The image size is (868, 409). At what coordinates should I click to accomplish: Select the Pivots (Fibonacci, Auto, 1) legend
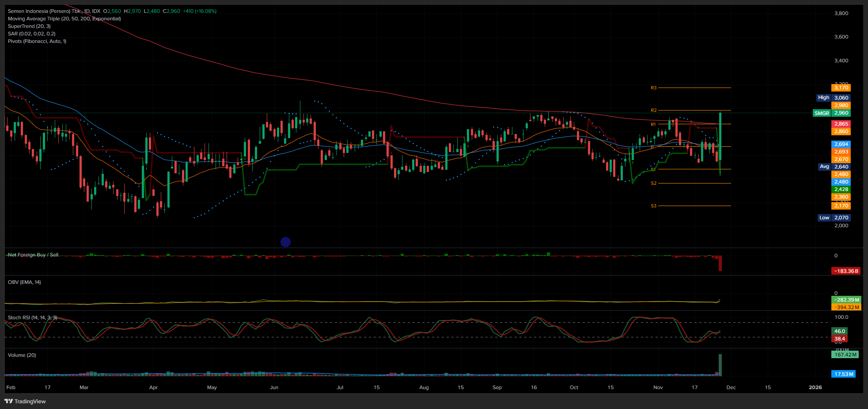point(37,41)
